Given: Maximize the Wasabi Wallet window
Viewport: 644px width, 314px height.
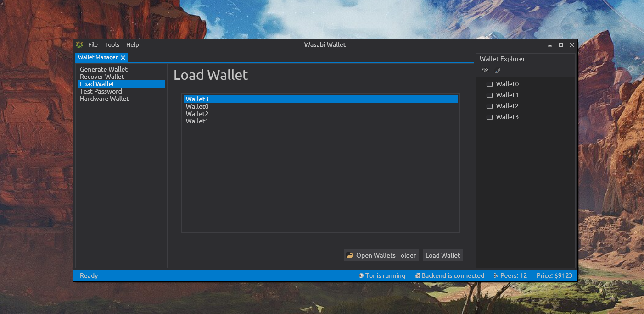Looking at the screenshot, I should [x=561, y=45].
